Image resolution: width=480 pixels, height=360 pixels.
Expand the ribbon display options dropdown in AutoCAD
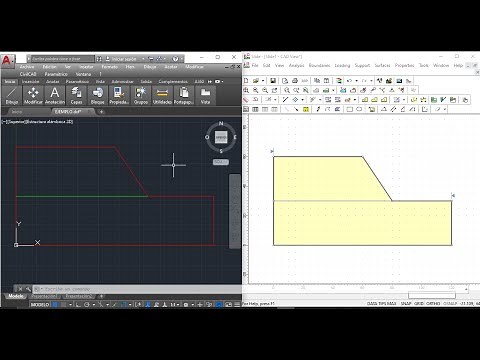[222, 81]
